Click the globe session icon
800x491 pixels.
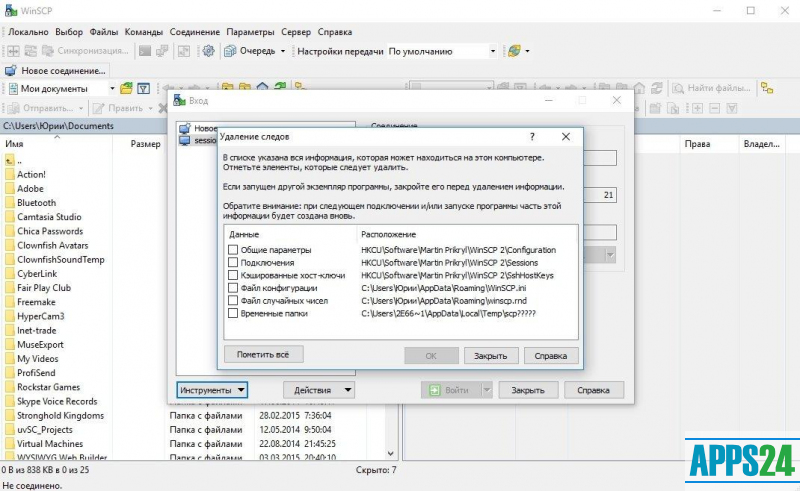tap(514, 51)
